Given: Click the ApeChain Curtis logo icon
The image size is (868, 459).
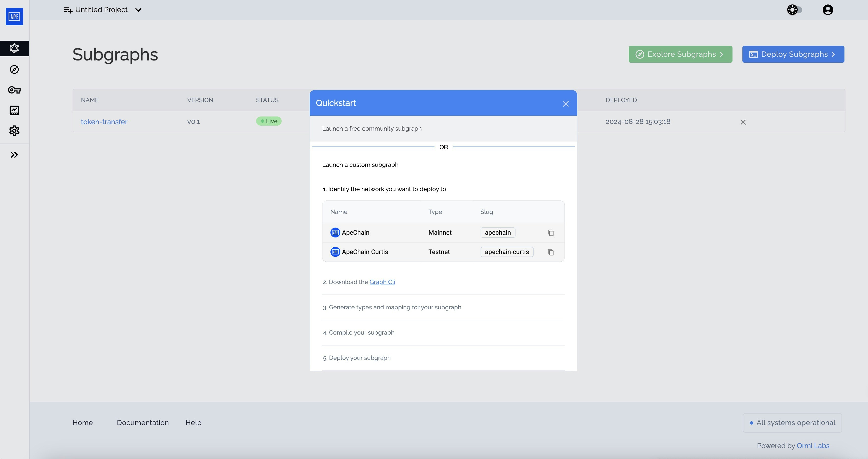Looking at the screenshot, I should 335,252.
